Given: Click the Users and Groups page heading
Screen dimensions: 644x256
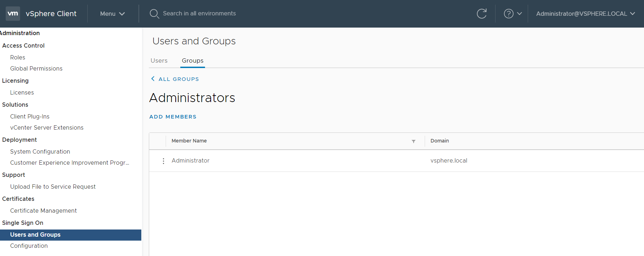Looking at the screenshot, I should [x=194, y=41].
